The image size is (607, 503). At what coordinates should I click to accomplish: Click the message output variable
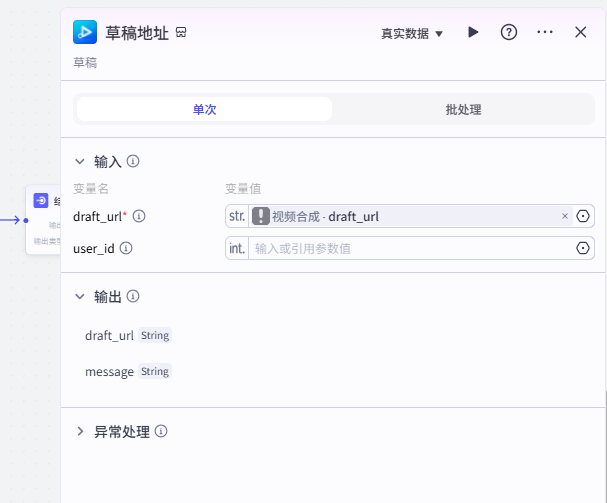[109, 371]
